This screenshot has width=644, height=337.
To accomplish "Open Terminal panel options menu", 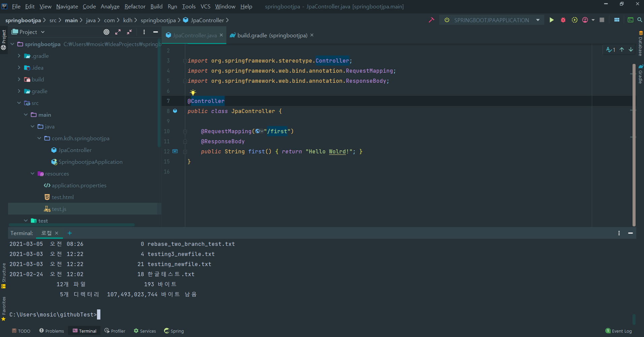I will 619,233.
